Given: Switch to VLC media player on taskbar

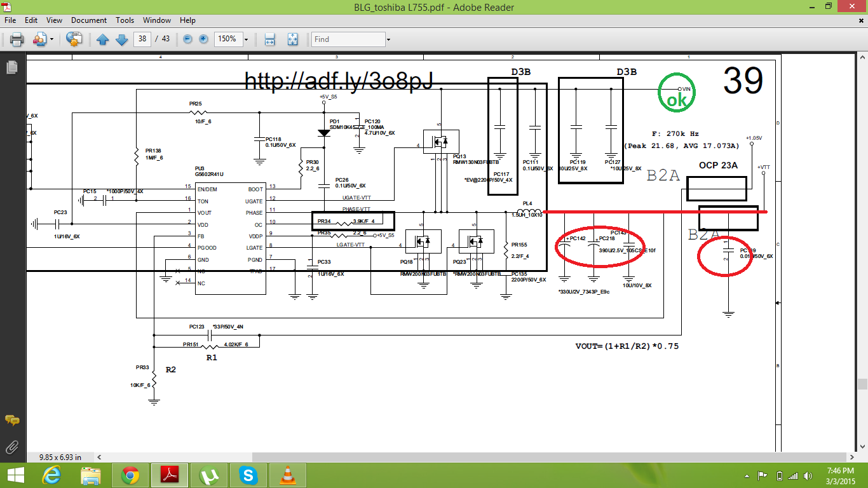Looking at the screenshot, I should (x=288, y=475).
